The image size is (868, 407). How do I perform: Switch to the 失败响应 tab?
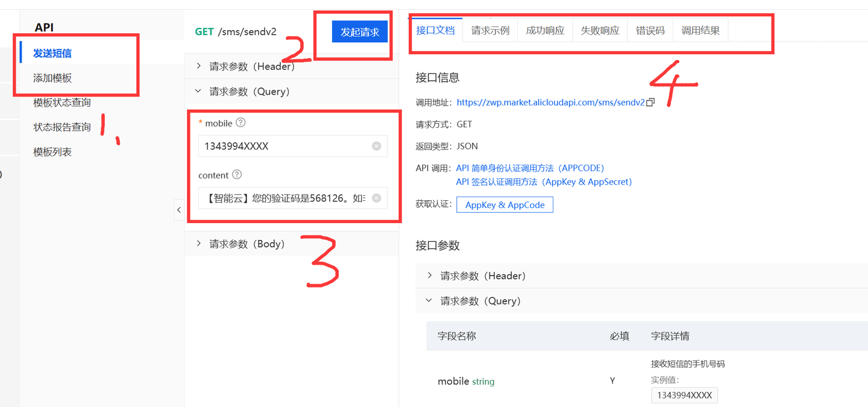tap(599, 29)
